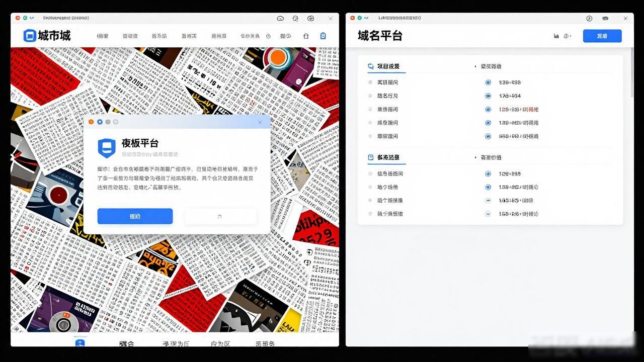This screenshot has width=644, height=362.
Task: Open the third menu item in the 城市城 navigation
Action: tap(159, 36)
